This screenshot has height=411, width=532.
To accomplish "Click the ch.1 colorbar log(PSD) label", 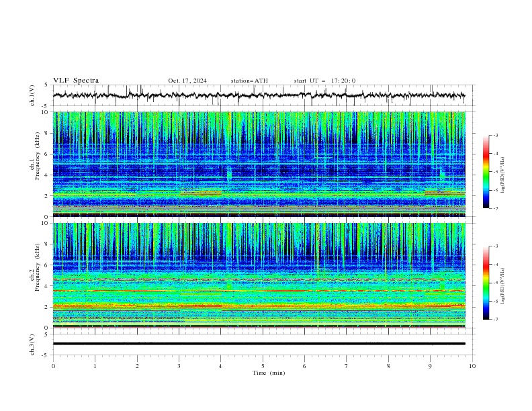I will click(502, 175).
